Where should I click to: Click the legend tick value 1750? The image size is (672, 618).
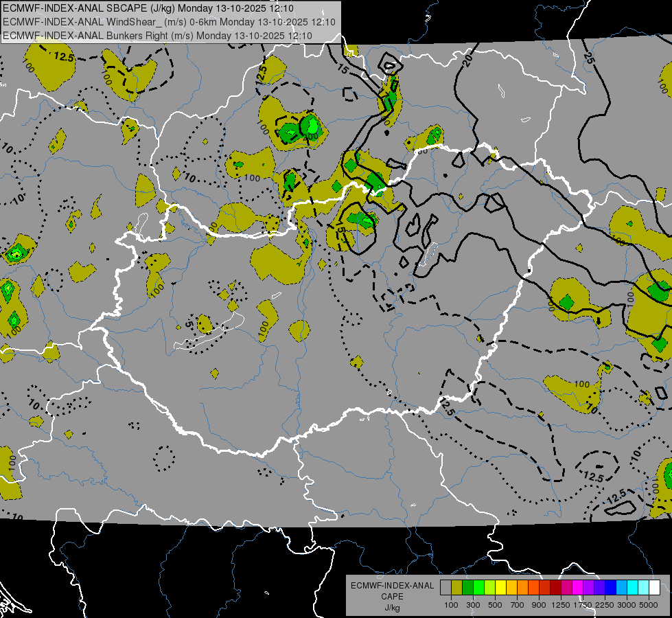pos(583,605)
